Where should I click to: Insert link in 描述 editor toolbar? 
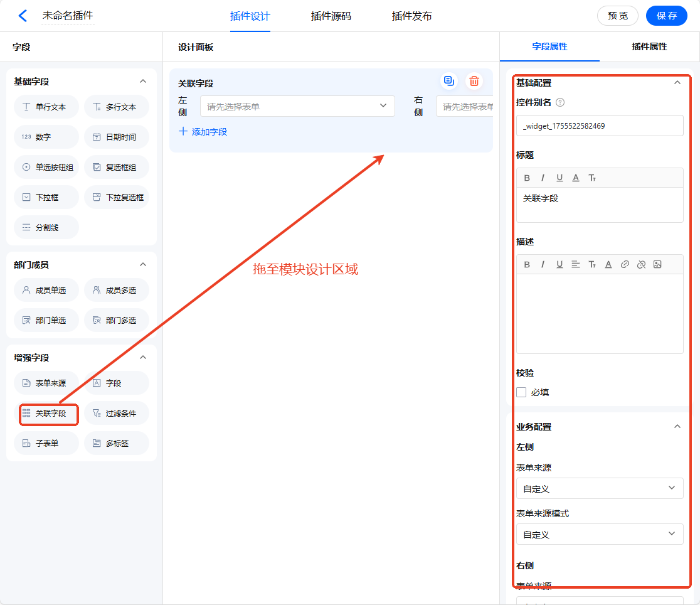(x=625, y=264)
